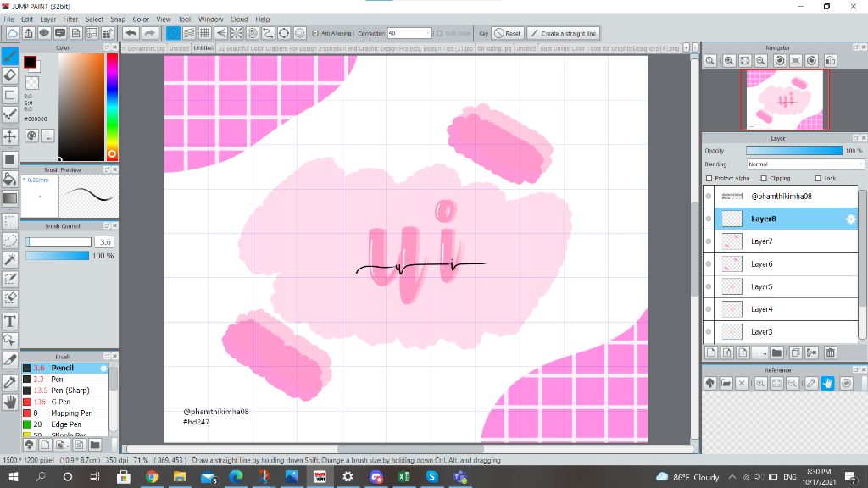The width and height of the screenshot is (868, 488).
Task: Zoom out using Navigator magnifier minus
Action: click(x=761, y=61)
